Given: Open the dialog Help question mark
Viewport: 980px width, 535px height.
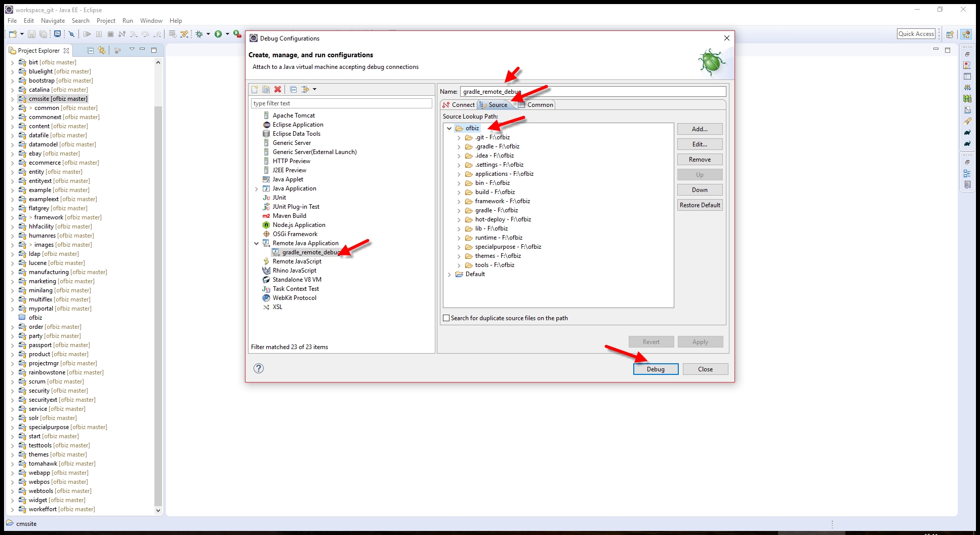Looking at the screenshot, I should click(x=259, y=368).
